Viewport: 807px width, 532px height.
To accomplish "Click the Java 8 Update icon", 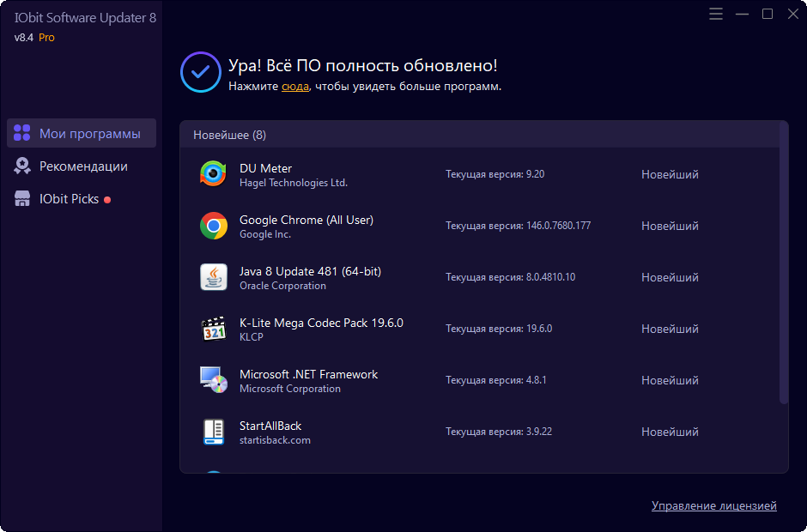I will coord(213,277).
